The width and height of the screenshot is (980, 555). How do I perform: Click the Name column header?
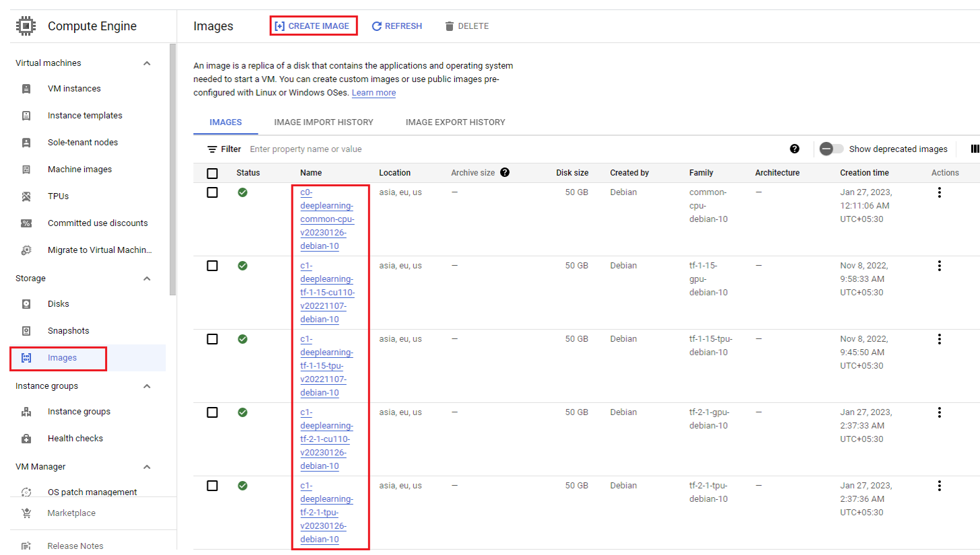311,173
